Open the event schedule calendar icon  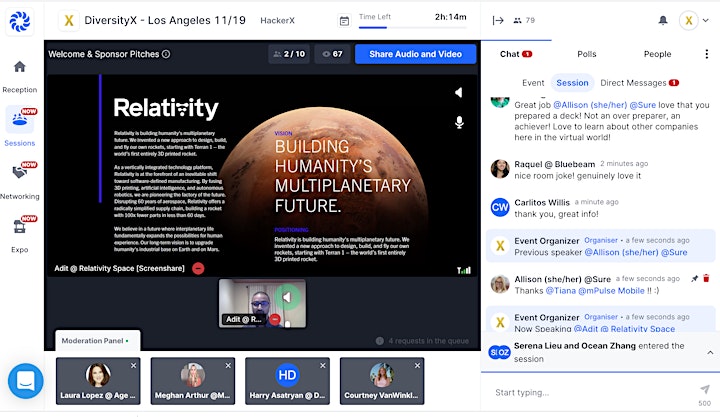[344, 21]
